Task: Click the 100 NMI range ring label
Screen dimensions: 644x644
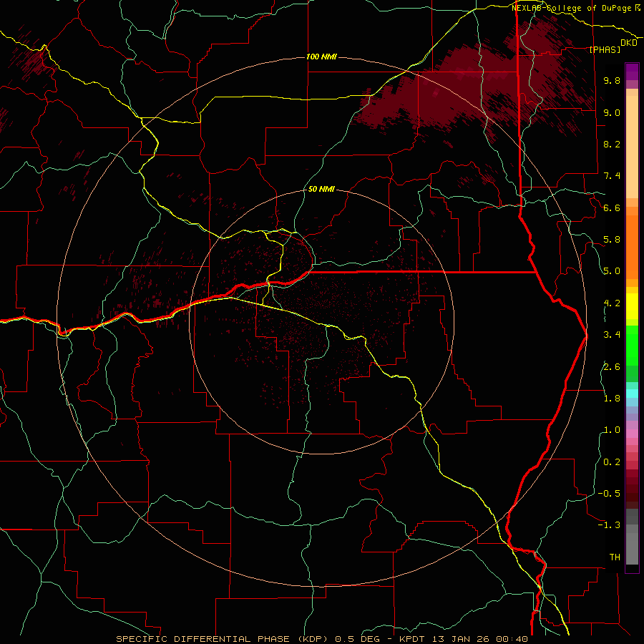Action: [321, 57]
